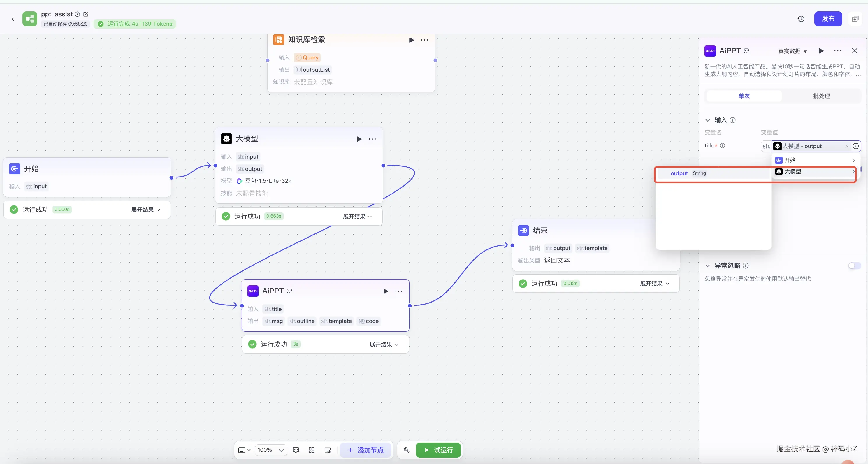Click edit pencil next to ppt_assist
This screenshot has height=464, width=868.
pos(86,14)
